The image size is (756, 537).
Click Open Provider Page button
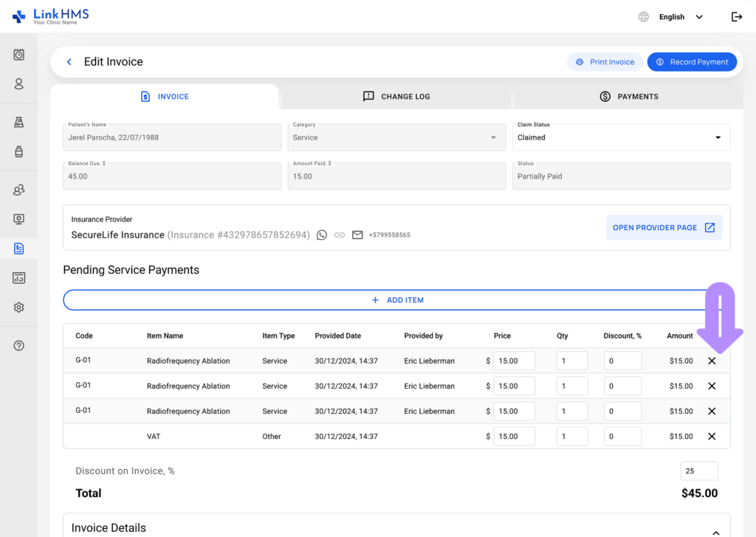[x=664, y=227]
